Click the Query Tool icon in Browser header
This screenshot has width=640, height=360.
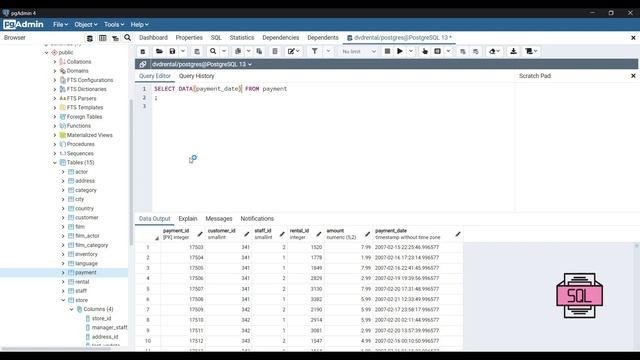click(x=90, y=38)
